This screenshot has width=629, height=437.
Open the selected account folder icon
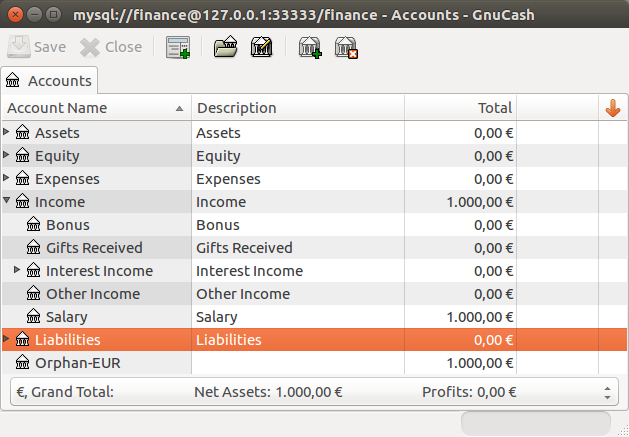tap(225, 47)
